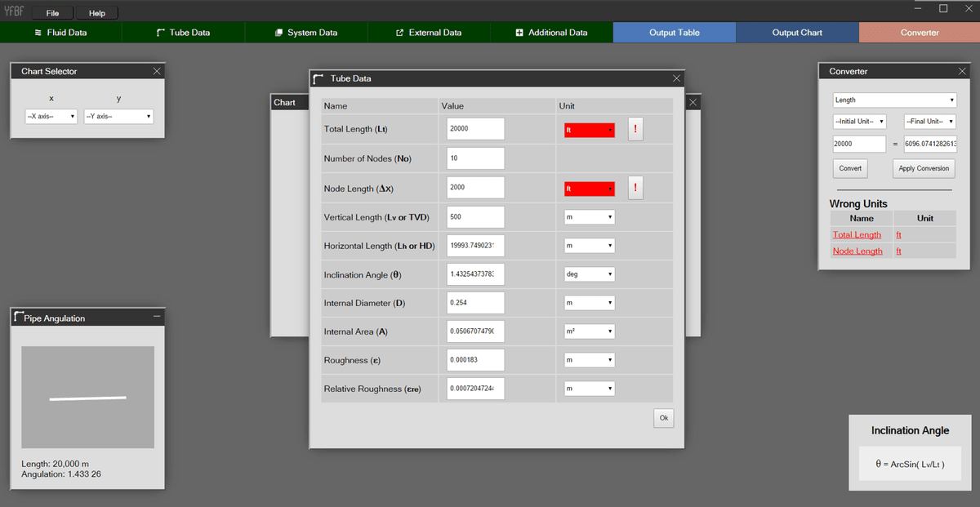The width and height of the screenshot is (980, 507).
Task: Switch to the Output Table tab
Action: (x=674, y=33)
